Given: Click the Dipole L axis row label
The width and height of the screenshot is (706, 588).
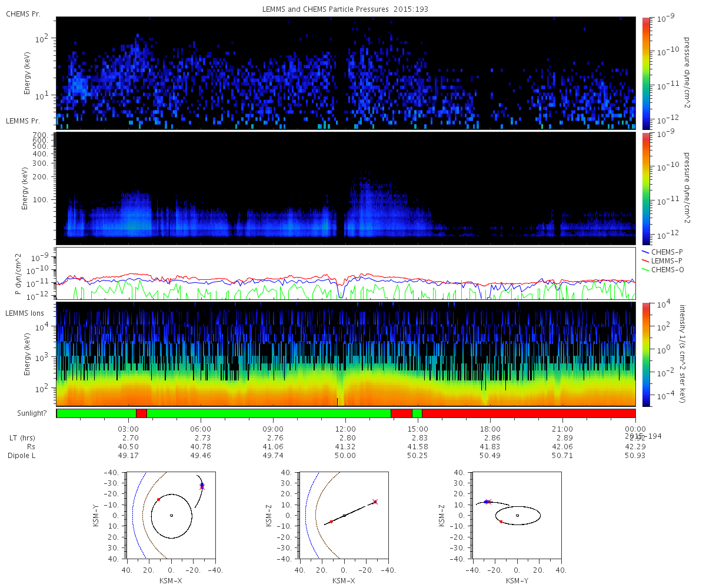Looking at the screenshot, I should (24, 456).
